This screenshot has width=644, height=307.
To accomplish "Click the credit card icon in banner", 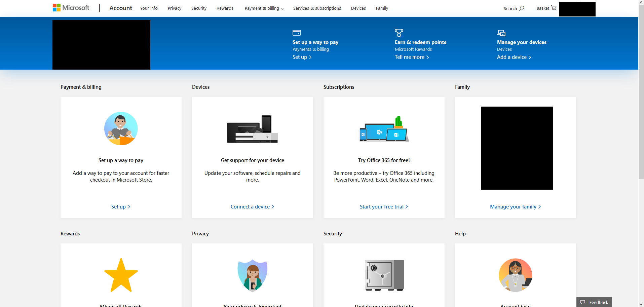I will click(x=297, y=33).
